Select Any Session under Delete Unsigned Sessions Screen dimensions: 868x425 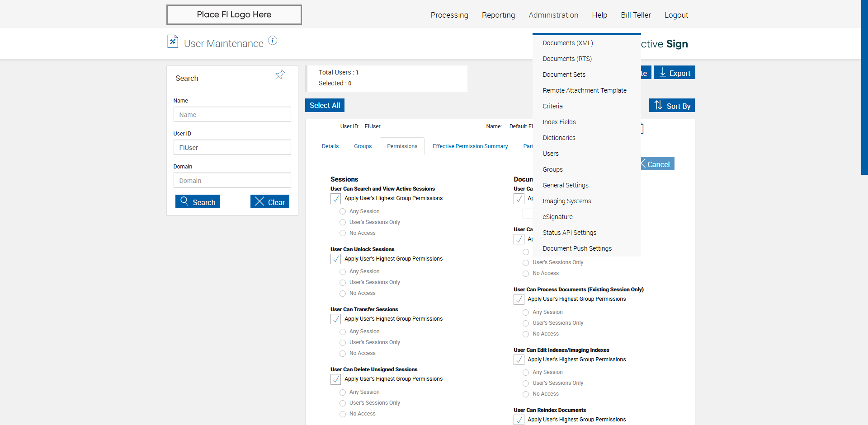(343, 392)
